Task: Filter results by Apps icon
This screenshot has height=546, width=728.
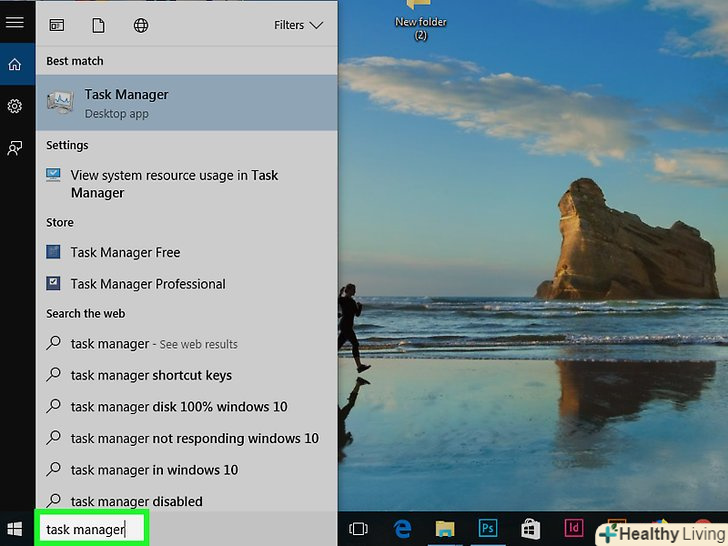Action: pyautogui.click(x=57, y=25)
